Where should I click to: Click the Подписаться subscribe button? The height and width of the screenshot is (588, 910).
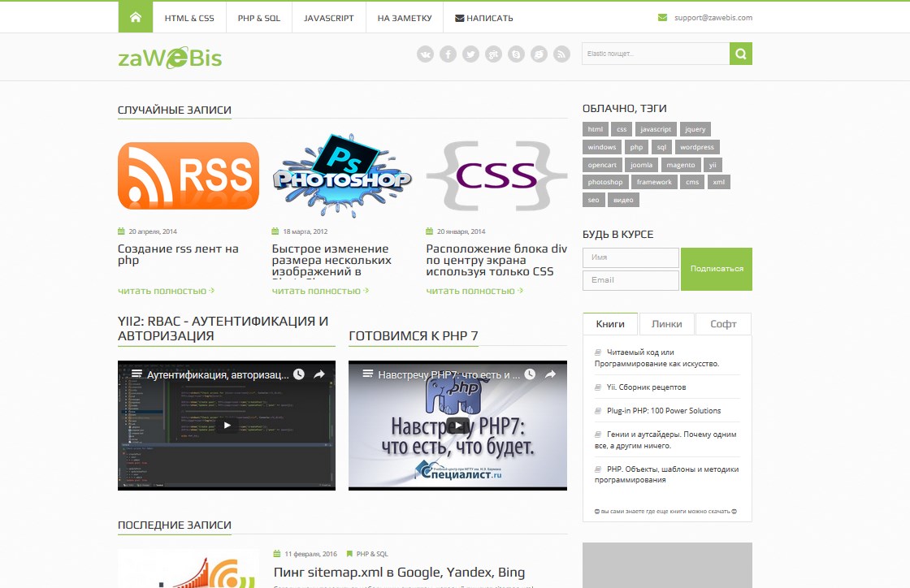[x=717, y=269]
